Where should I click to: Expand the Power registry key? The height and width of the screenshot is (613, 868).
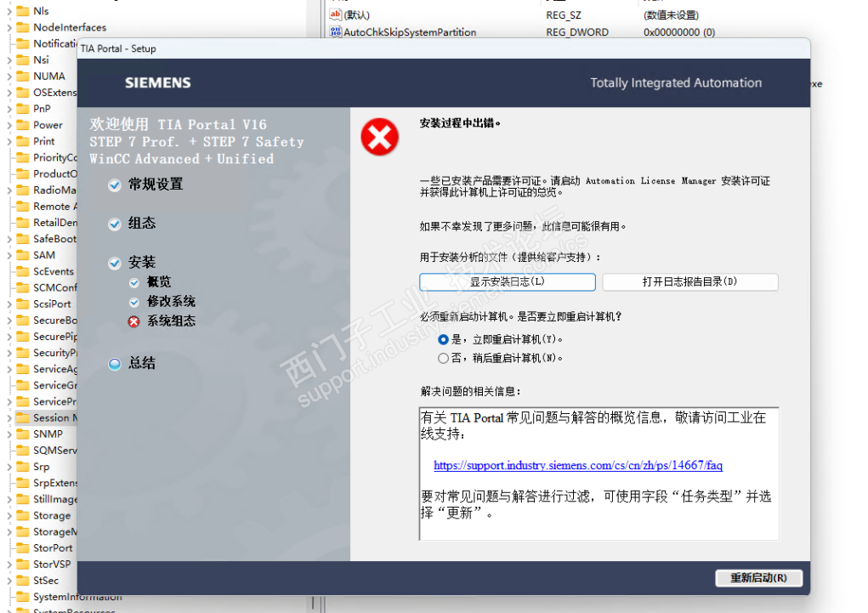(9, 125)
